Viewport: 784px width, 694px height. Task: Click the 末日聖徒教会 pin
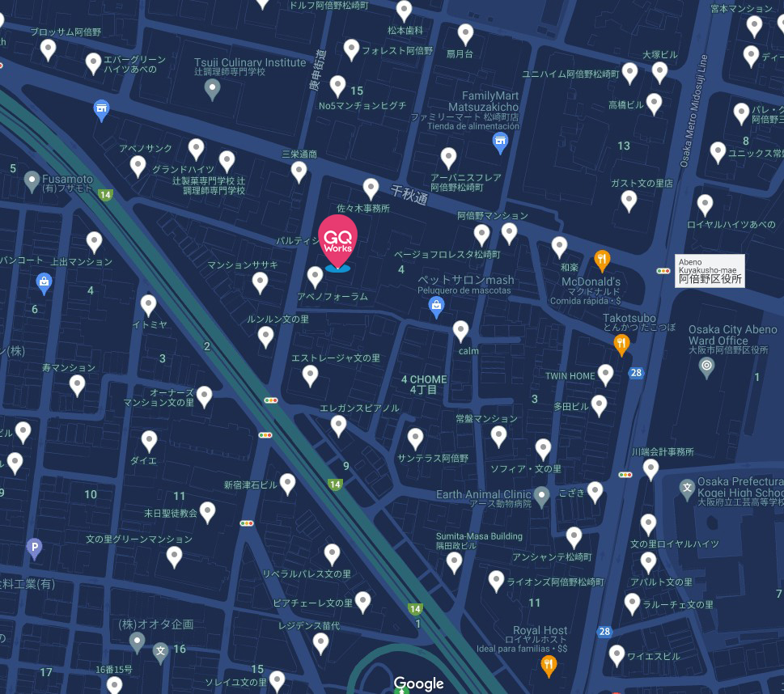pyautogui.click(x=207, y=513)
